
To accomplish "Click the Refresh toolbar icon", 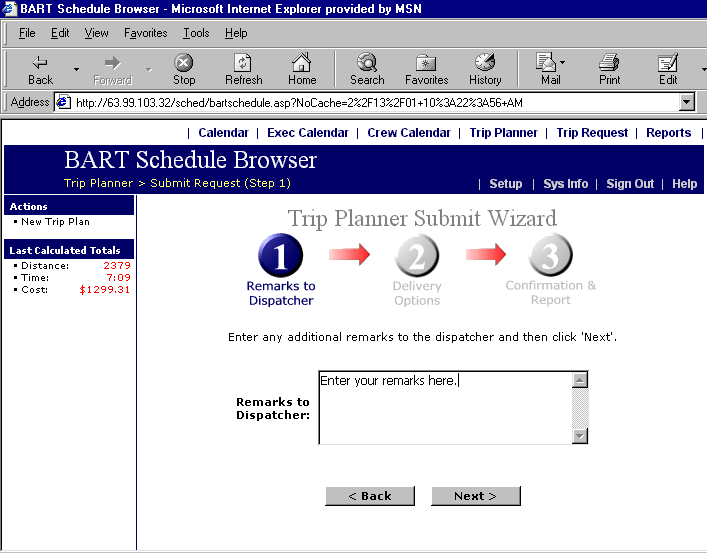I will click(x=243, y=62).
